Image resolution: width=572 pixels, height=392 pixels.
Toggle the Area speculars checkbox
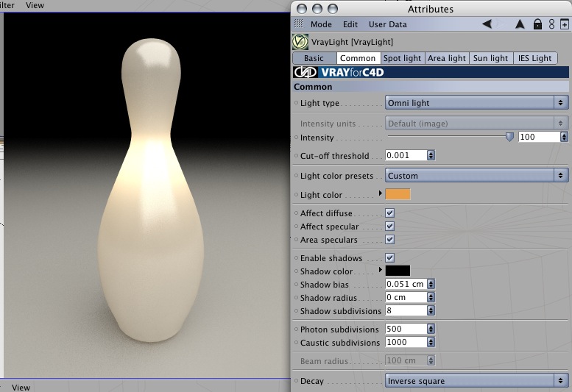(x=389, y=240)
